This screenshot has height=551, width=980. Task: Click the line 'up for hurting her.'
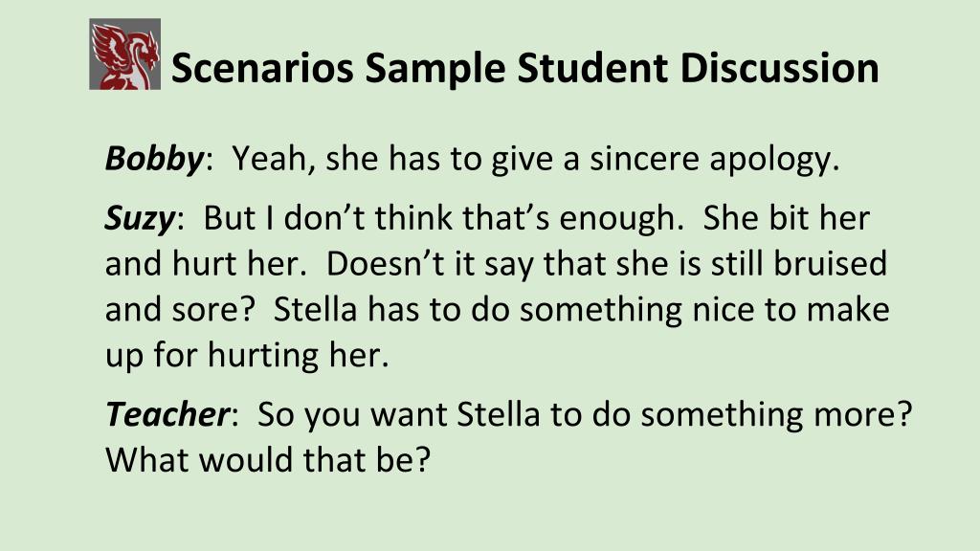click(247, 355)
